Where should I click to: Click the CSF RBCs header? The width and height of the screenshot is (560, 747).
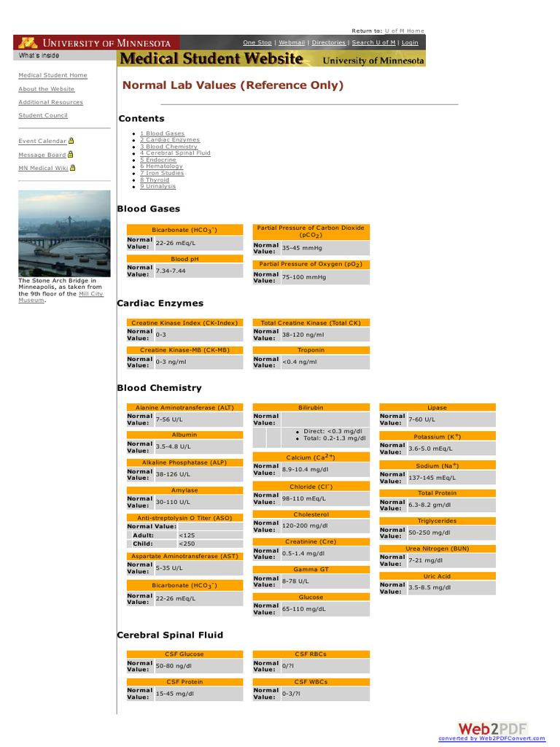click(x=311, y=654)
